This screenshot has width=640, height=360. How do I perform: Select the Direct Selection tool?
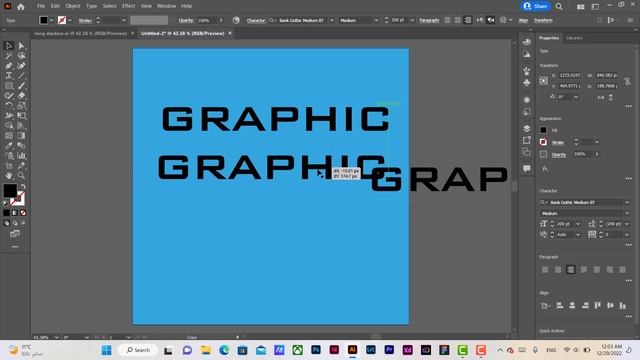click(21, 46)
